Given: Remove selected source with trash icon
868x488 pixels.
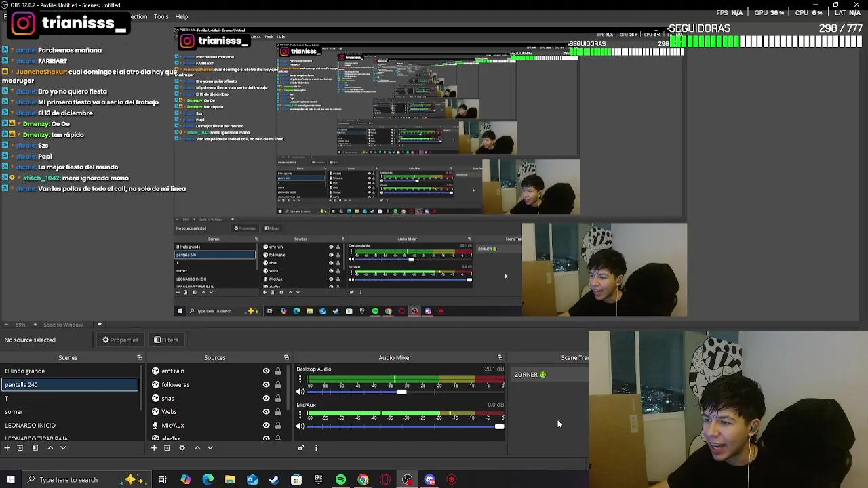Looking at the screenshot, I should coord(167,447).
